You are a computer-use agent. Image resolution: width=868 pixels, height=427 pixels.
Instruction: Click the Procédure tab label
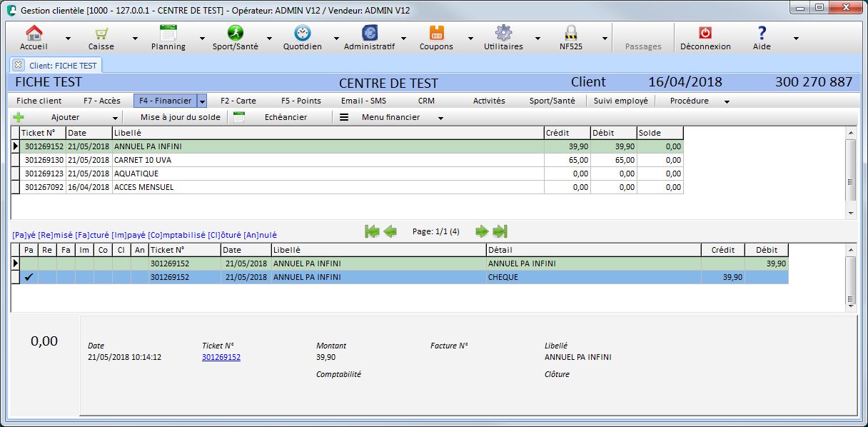click(x=690, y=101)
